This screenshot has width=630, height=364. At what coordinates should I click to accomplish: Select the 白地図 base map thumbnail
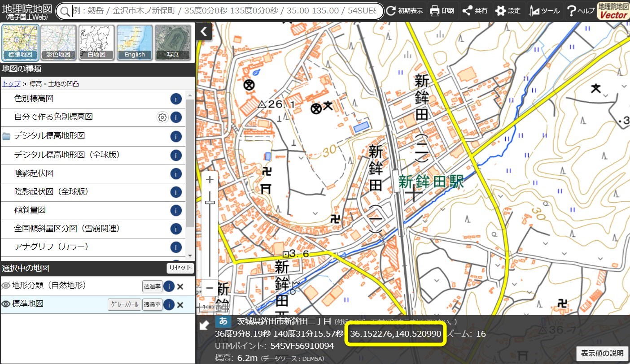96,43
